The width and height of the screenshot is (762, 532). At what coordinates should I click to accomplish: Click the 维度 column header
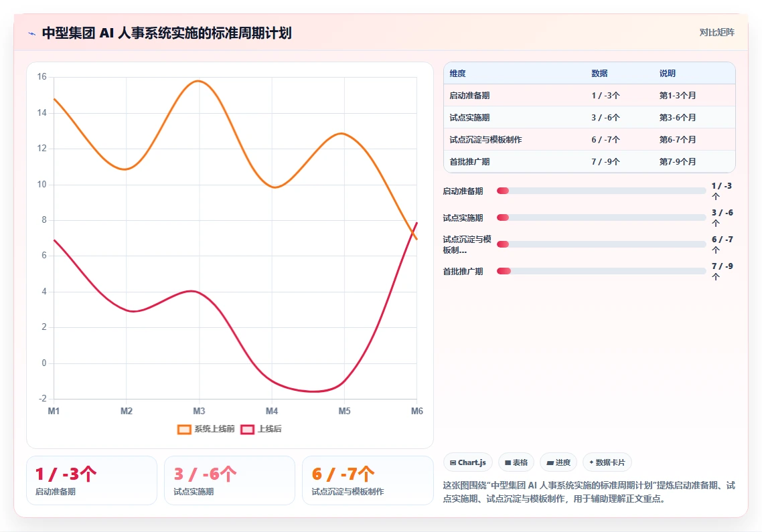(458, 74)
